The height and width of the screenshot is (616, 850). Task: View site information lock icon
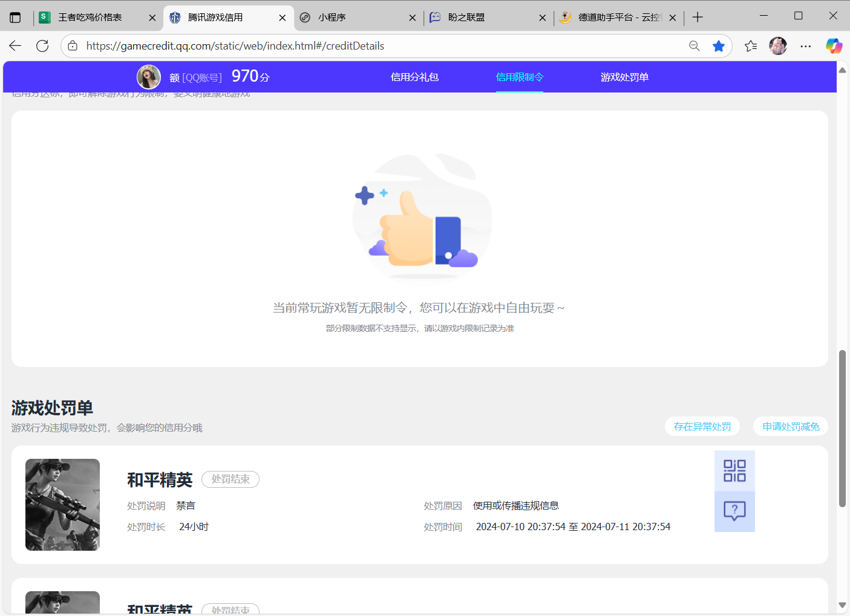[x=73, y=46]
